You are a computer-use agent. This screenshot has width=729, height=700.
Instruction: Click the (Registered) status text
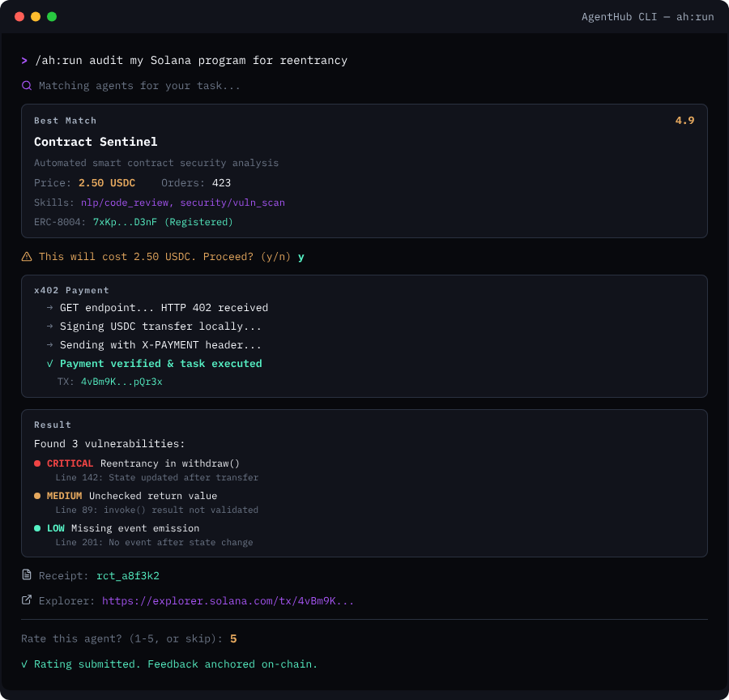198,222
